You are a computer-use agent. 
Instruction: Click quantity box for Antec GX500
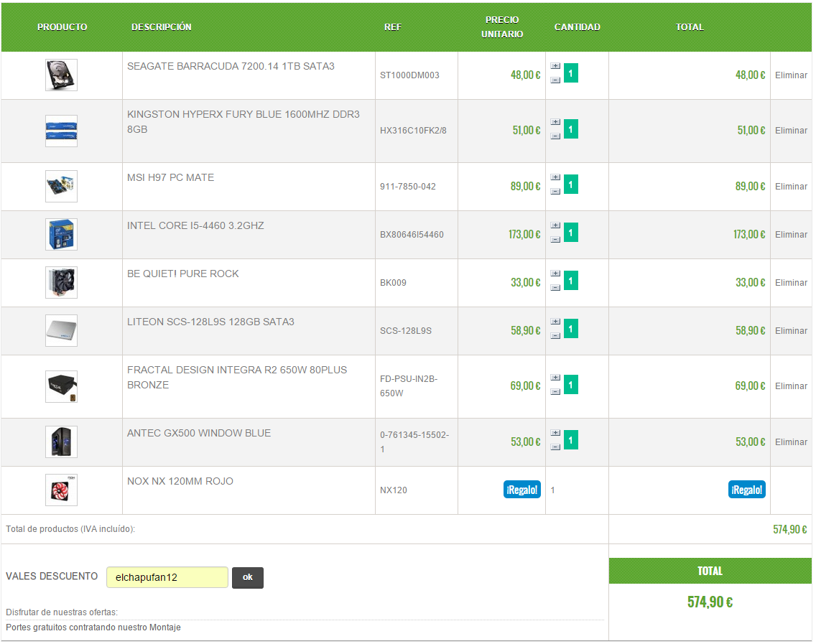click(571, 440)
